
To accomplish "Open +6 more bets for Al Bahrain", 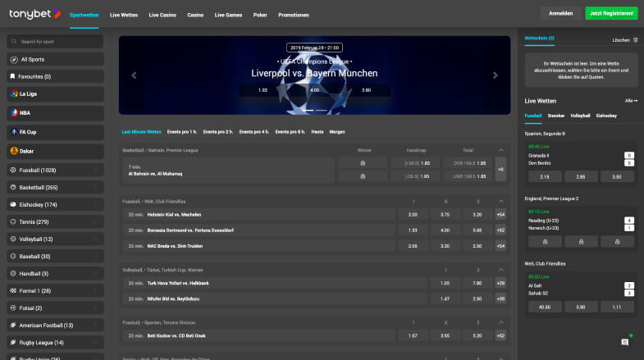I will coord(500,169).
